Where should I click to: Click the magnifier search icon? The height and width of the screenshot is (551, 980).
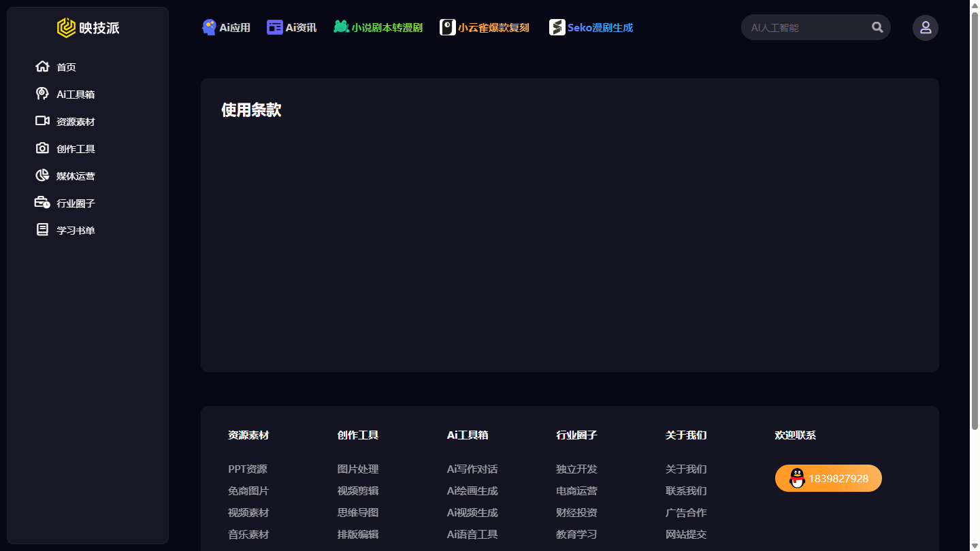point(877,27)
